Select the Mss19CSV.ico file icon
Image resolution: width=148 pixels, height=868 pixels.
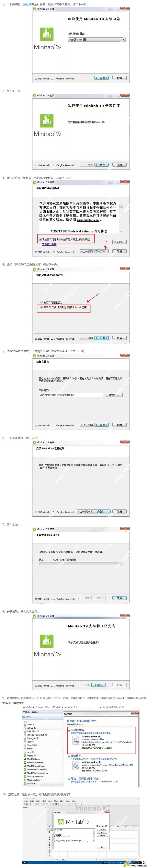click(x=25, y=759)
